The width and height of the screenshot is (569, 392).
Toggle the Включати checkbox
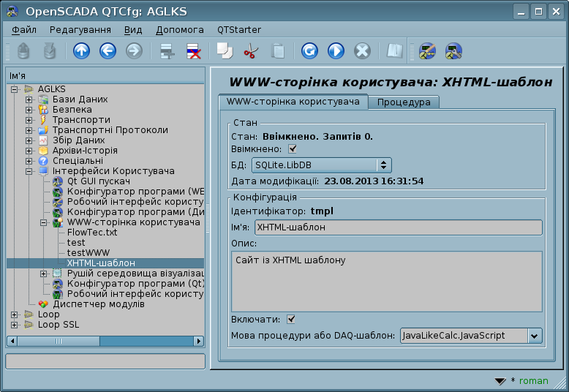[x=291, y=320]
